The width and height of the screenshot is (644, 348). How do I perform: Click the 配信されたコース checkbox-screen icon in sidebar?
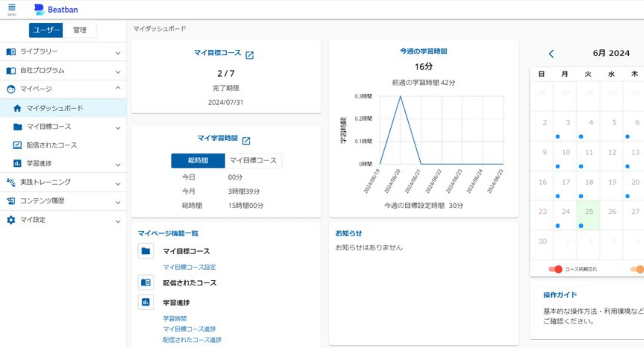pos(17,145)
